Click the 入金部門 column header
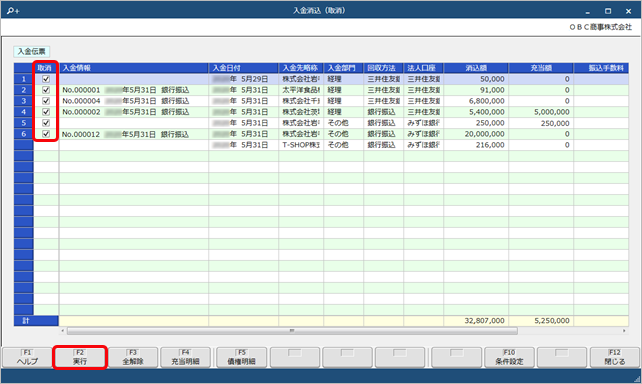Viewport: 642px width, 384px height. coord(344,68)
